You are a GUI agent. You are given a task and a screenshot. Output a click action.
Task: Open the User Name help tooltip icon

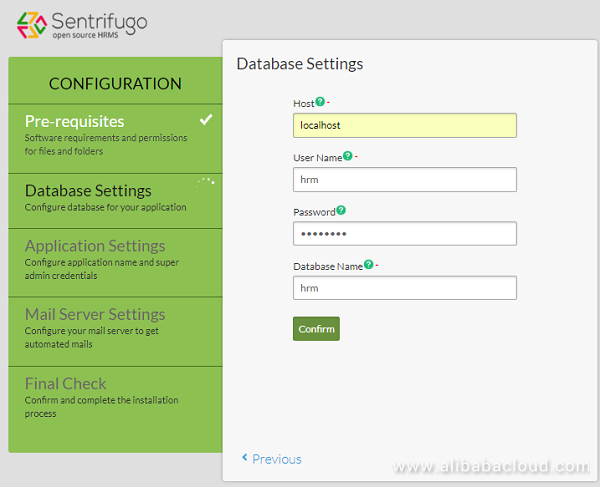[347, 156]
